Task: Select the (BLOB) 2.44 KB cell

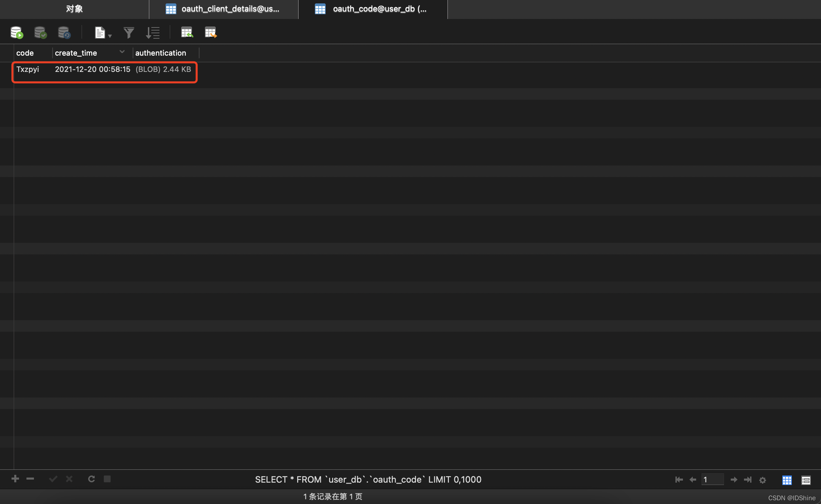Action: coord(163,69)
